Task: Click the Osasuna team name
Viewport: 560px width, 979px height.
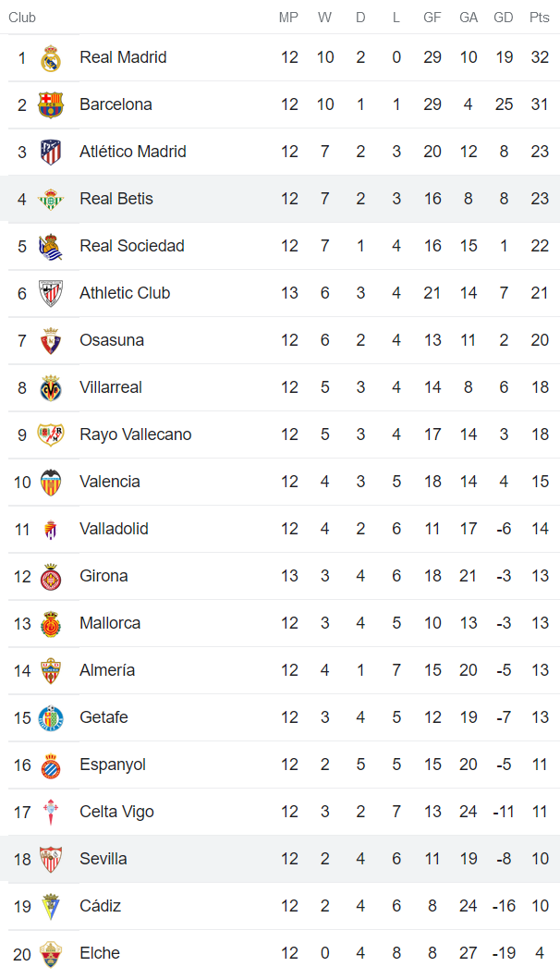Action: pos(112,340)
